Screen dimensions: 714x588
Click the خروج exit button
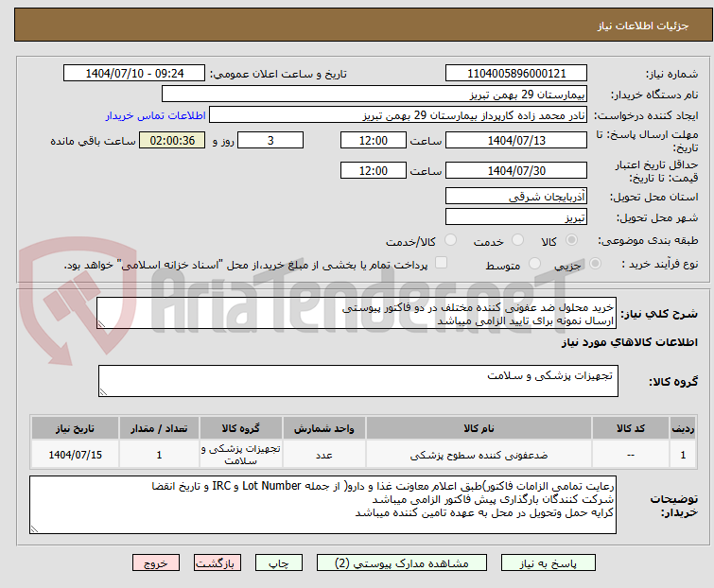tap(156, 563)
